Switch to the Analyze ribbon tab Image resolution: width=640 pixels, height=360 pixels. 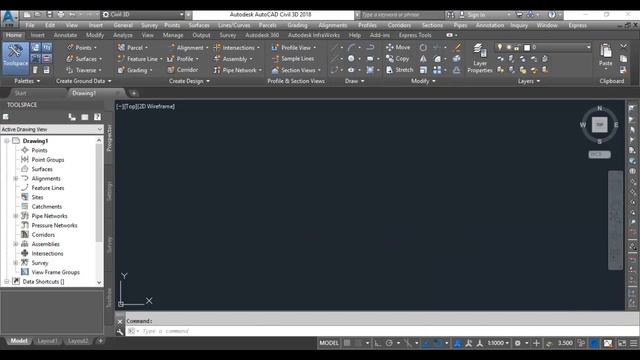pyautogui.click(x=122, y=35)
